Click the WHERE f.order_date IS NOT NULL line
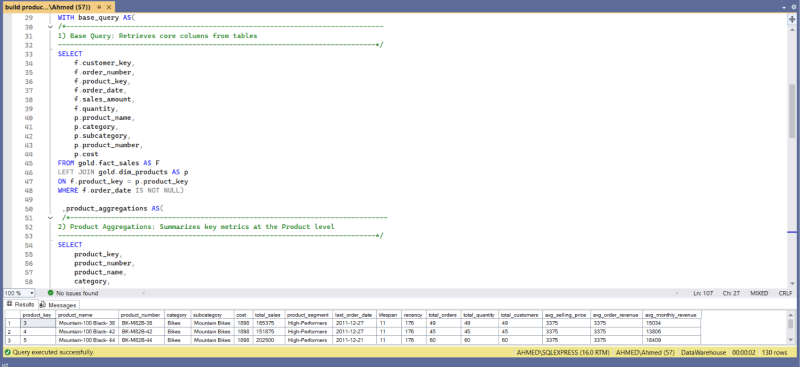The image size is (800, 367). [121, 190]
